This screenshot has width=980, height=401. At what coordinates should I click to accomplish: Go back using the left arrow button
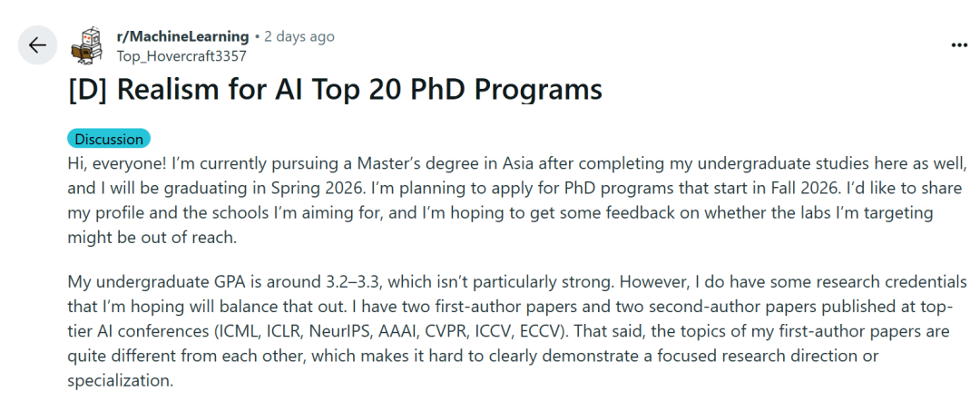click(37, 45)
